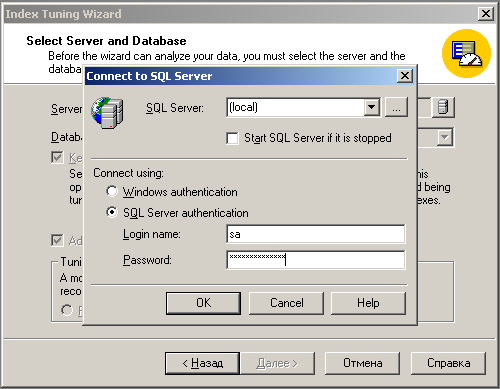Click Cancel in the Connect dialog
Screen dimensions: 500x389
point(286,303)
